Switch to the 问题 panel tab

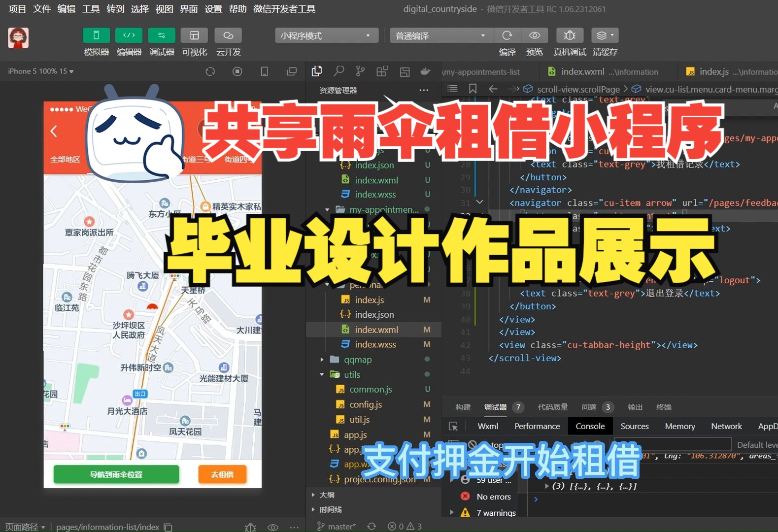point(598,407)
